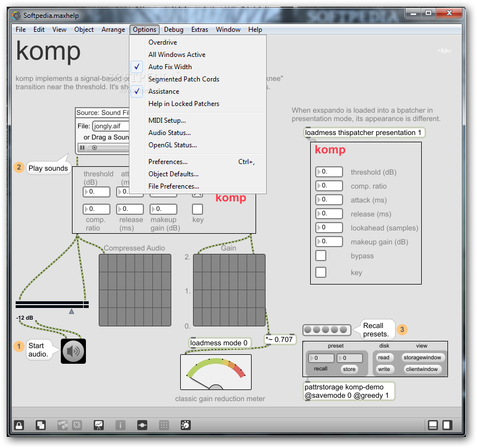This screenshot has height=448, width=477.
Task: Click the disk read button
Action: click(x=384, y=358)
